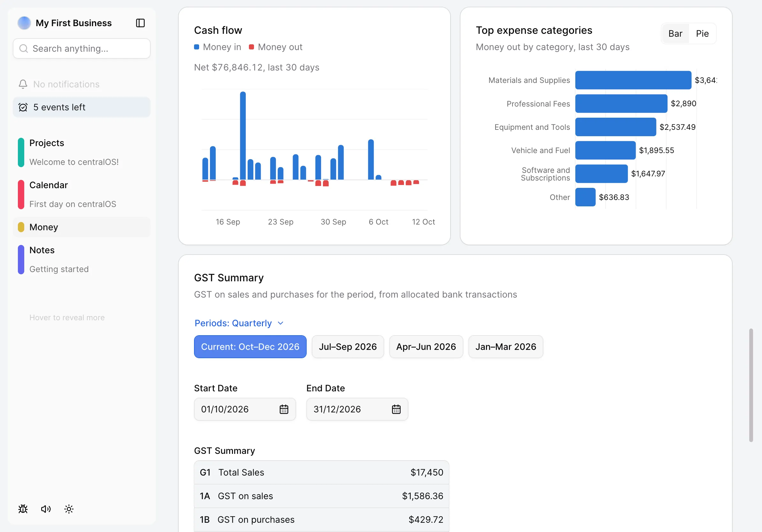
Task: Open the Getting started note
Action: [x=59, y=269]
